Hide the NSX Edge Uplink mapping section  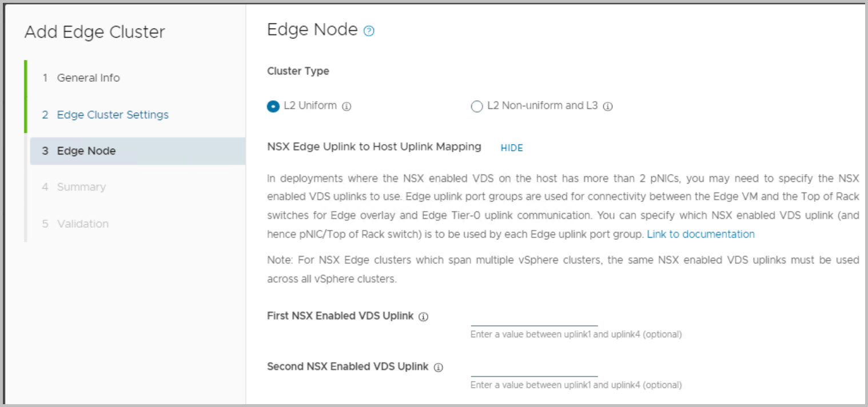point(512,148)
